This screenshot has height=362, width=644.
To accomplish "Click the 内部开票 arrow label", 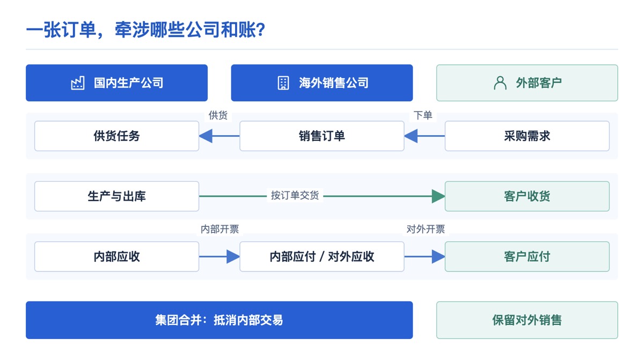I will (219, 230).
